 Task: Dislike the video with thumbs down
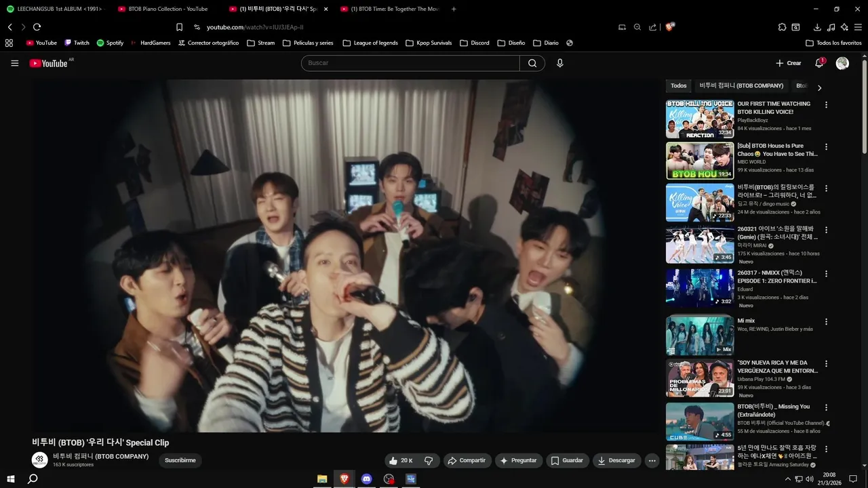pos(429,460)
